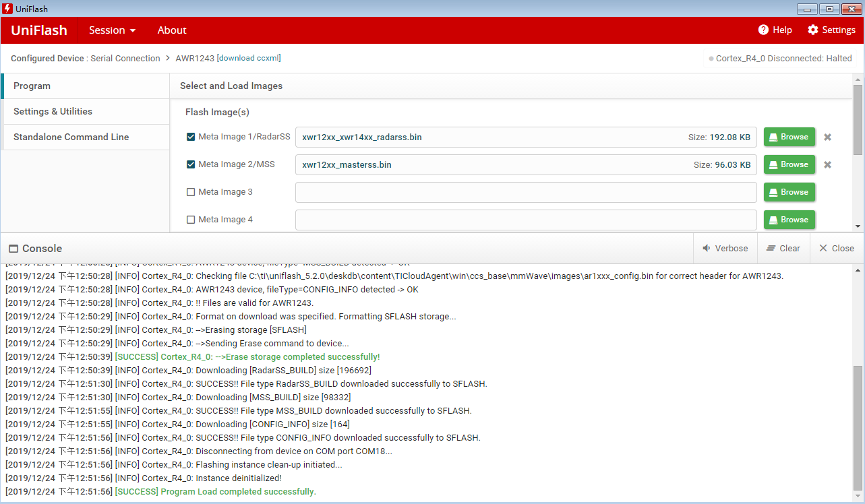Select the "MSS_BUILD downloaded successfully to SFLASH" line
865x504 pixels.
point(238,411)
